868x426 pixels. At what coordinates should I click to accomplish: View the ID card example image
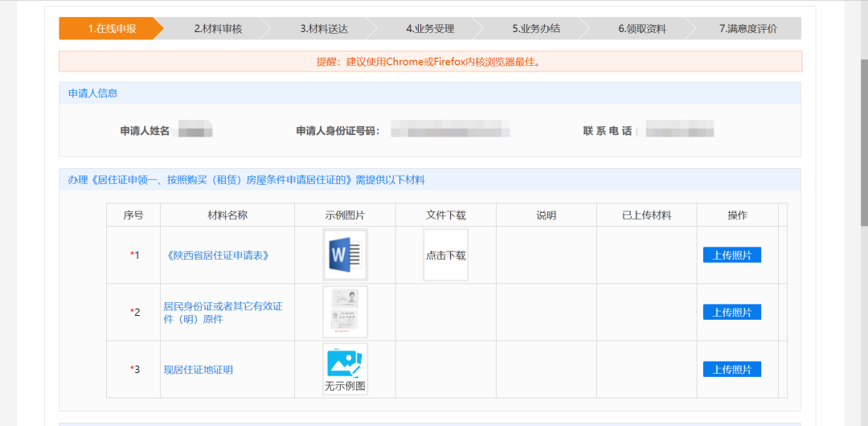pyautogui.click(x=345, y=312)
